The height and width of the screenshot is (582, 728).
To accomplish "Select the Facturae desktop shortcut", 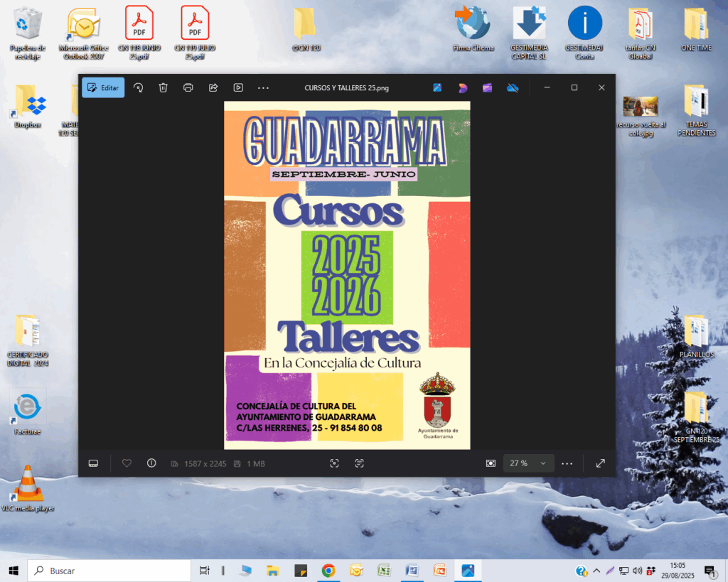I will (28, 413).
